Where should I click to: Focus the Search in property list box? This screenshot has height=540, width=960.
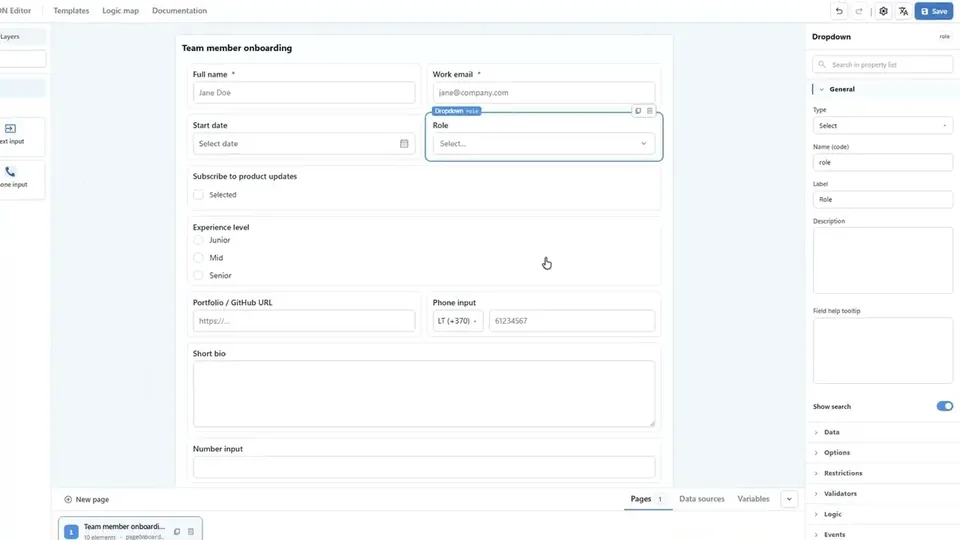coord(882,64)
